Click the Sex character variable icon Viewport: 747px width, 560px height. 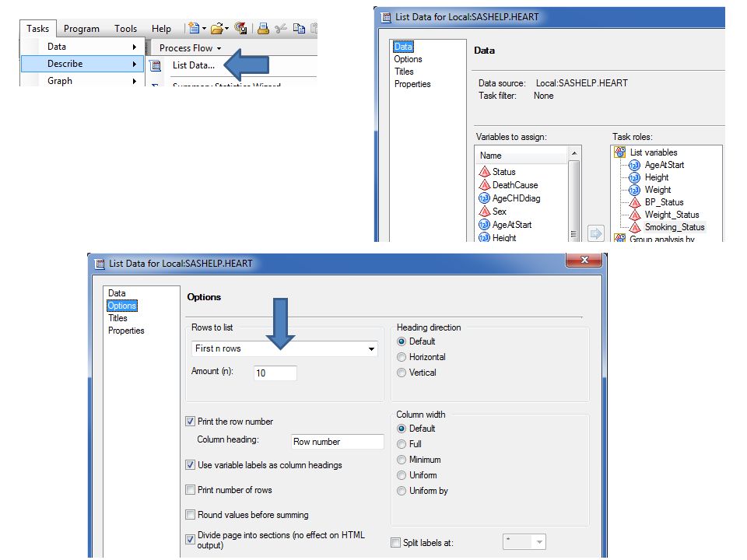pyautogui.click(x=485, y=211)
